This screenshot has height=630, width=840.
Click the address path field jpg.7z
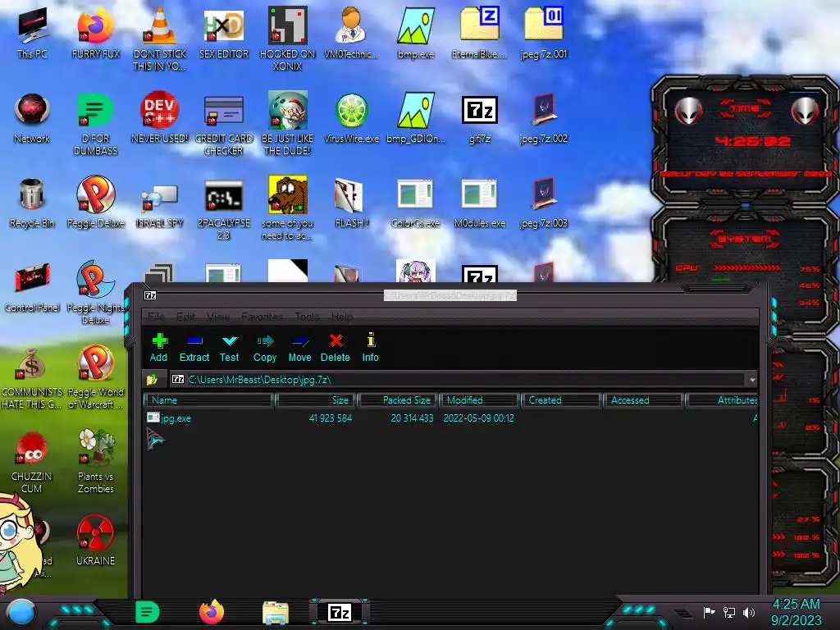457,380
